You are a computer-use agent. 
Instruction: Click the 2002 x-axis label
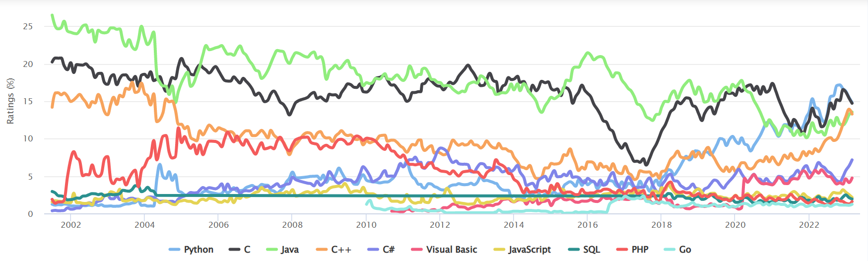point(70,225)
